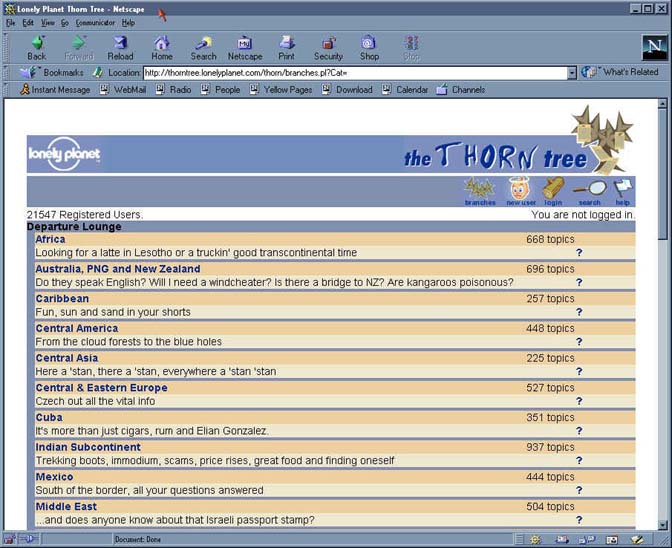
Task: Click the question mark in Caribbean row
Action: 579,312
